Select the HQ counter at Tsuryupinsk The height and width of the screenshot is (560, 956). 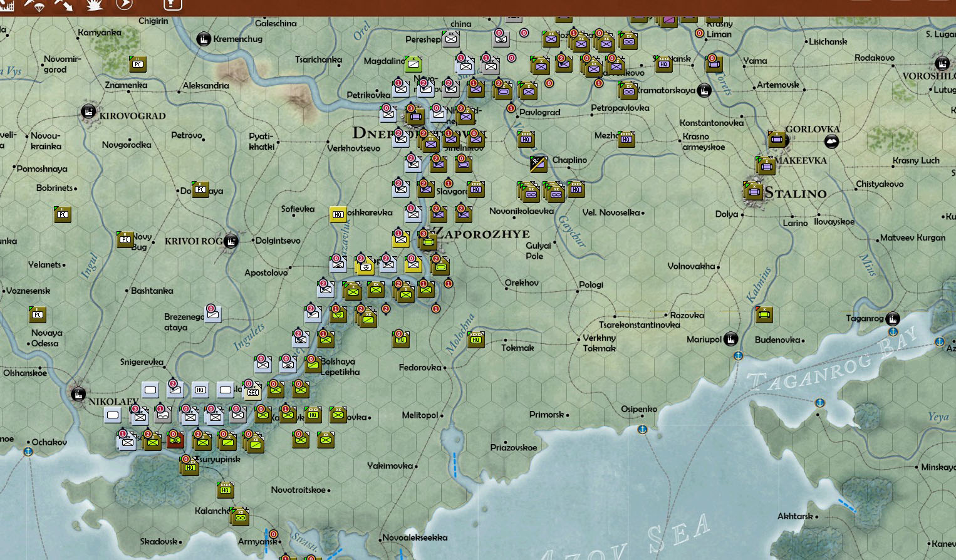tap(189, 466)
